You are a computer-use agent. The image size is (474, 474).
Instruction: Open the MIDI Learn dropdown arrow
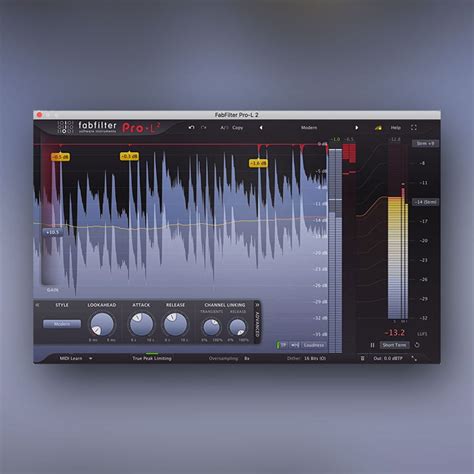click(90, 358)
